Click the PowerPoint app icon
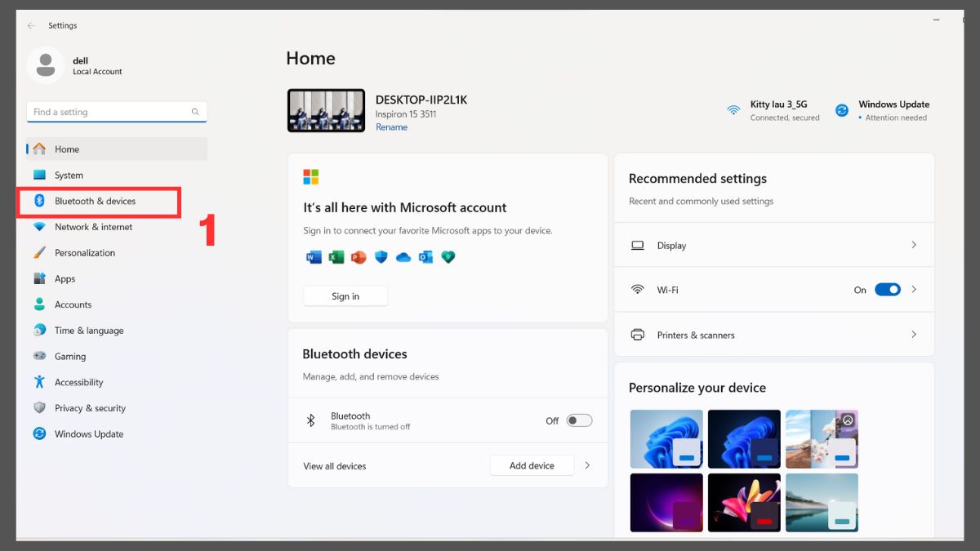Screen dimensions: 980x551 (x=358, y=257)
